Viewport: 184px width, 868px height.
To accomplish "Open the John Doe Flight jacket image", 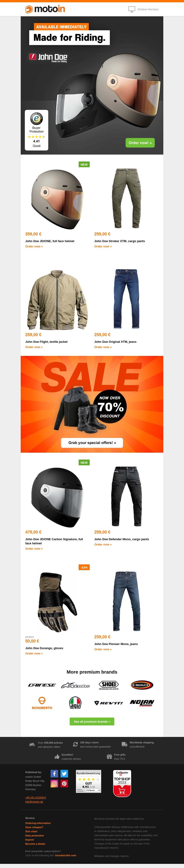I will (57, 299).
